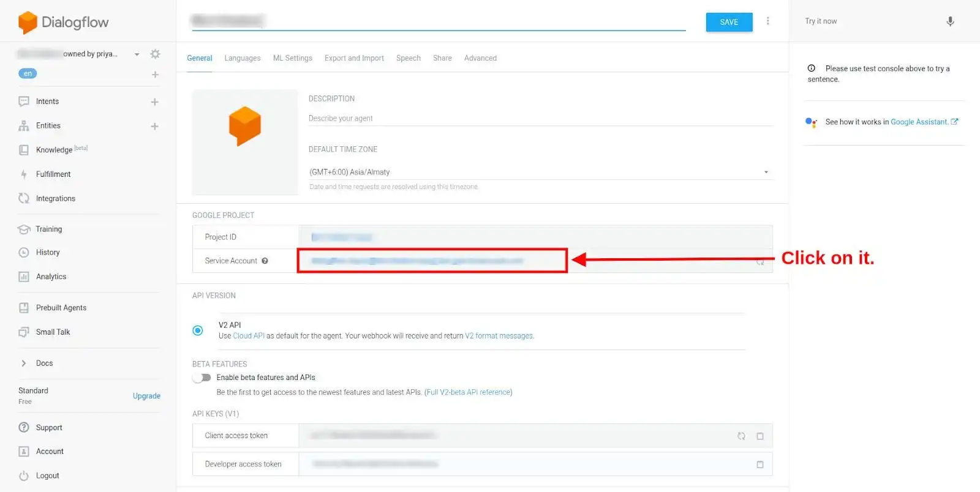Log out via Logout item
Image resolution: width=980 pixels, height=492 pixels.
pos(48,475)
